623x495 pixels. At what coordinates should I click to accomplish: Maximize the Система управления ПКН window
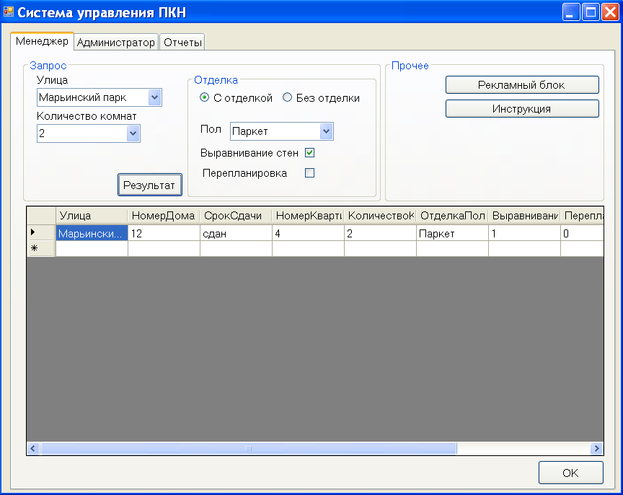(x=590, y=12)
